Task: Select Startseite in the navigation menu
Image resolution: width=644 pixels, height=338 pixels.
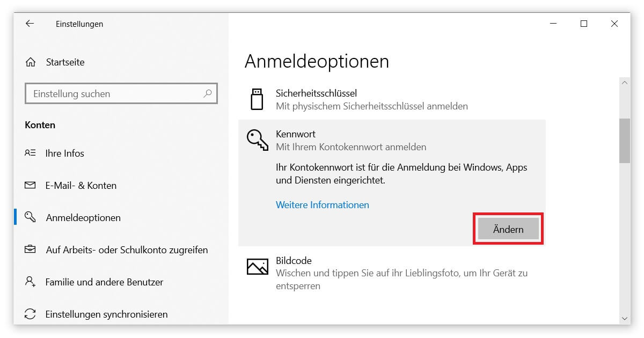Action: pyautogui.click(x=64, y=62)
